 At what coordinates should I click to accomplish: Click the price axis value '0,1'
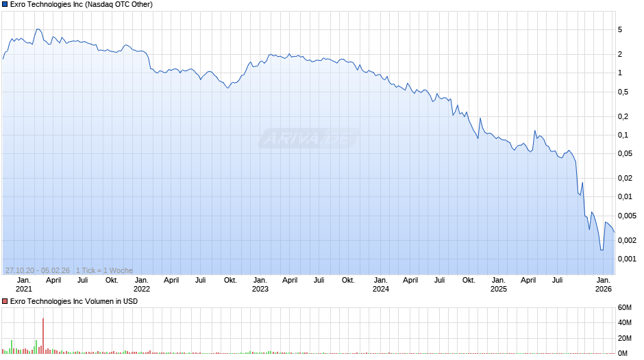(x=623, y=135)
